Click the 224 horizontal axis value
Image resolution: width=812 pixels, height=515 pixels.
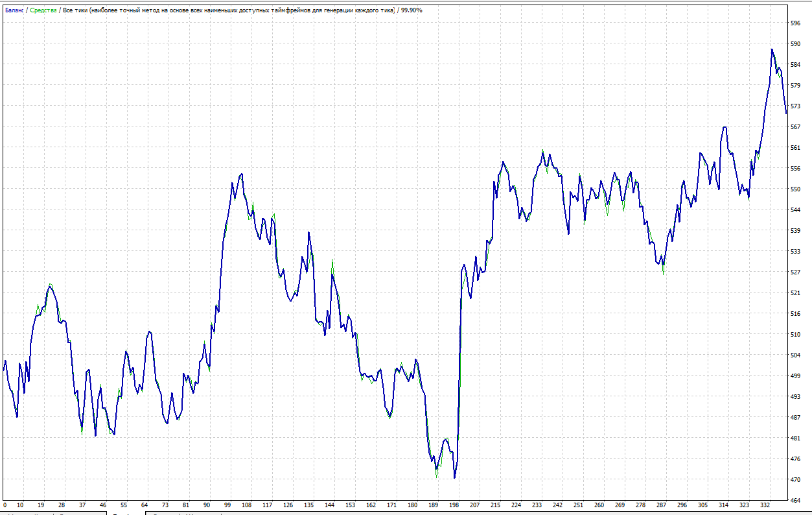[x=516, y=505]
